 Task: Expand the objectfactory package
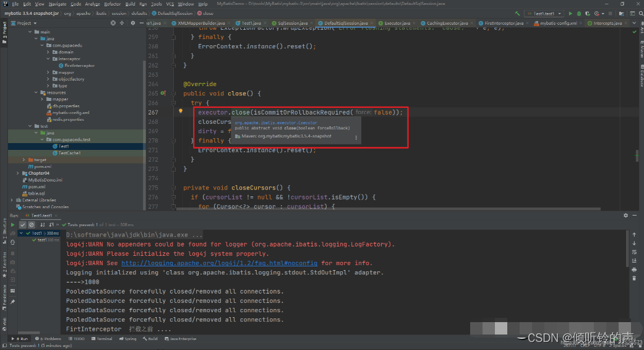pyautogui.click(x=48, y=79)
